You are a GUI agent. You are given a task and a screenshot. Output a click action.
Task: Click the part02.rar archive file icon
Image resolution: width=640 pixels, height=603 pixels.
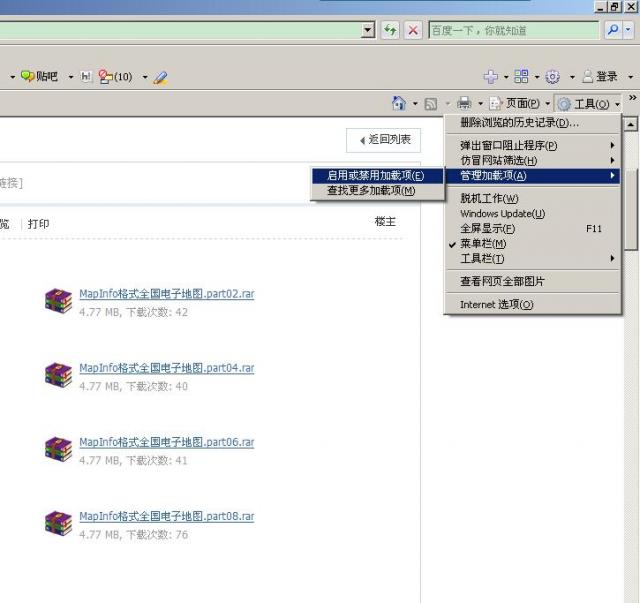click(x=58, y=301)
